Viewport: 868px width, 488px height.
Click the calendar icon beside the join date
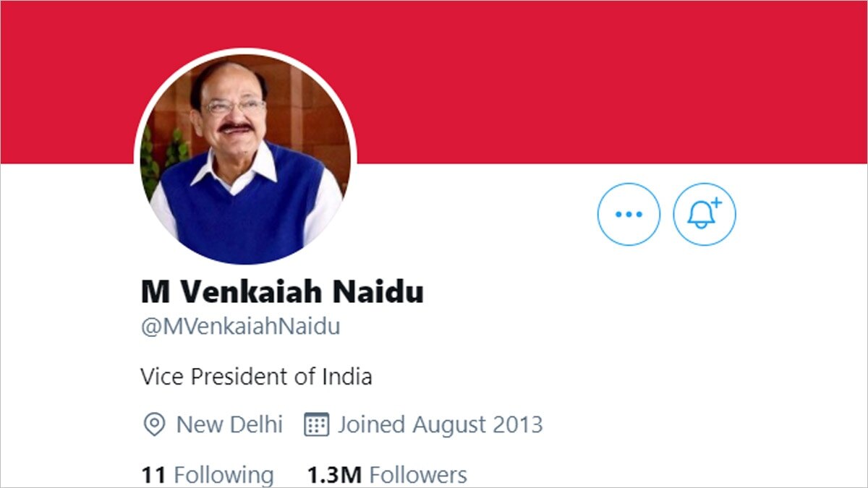[318, 425]
